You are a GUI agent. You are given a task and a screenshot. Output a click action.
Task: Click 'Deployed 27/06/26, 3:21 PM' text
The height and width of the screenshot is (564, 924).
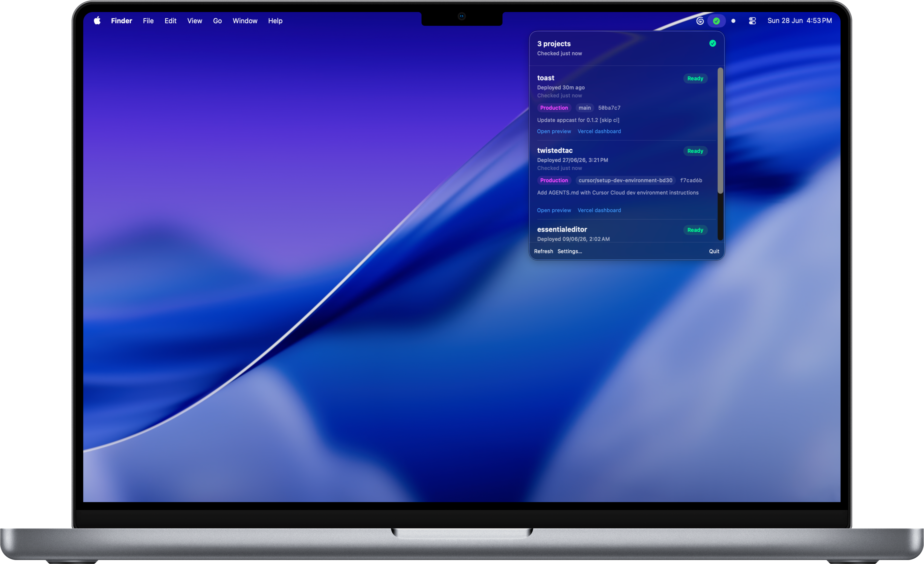click(x=572, y=160)
